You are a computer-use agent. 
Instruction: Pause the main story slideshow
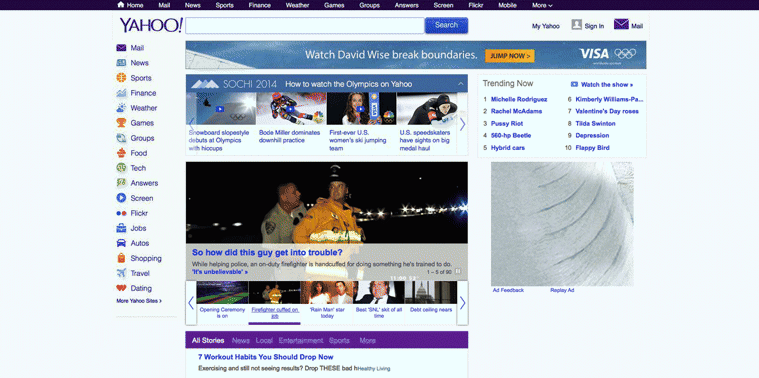[x=458, y=272]
